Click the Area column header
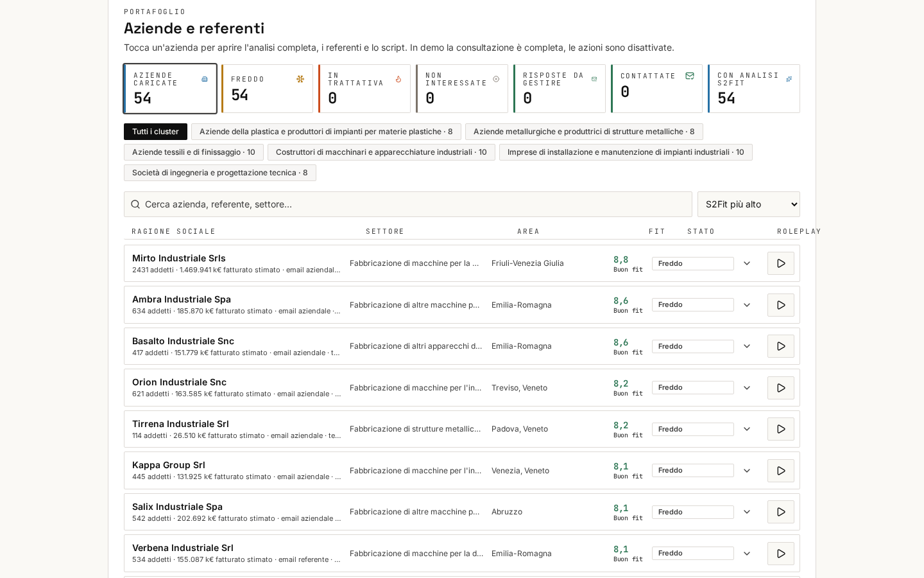The width and height of the screenshot is (924, 578). (529, 231)
